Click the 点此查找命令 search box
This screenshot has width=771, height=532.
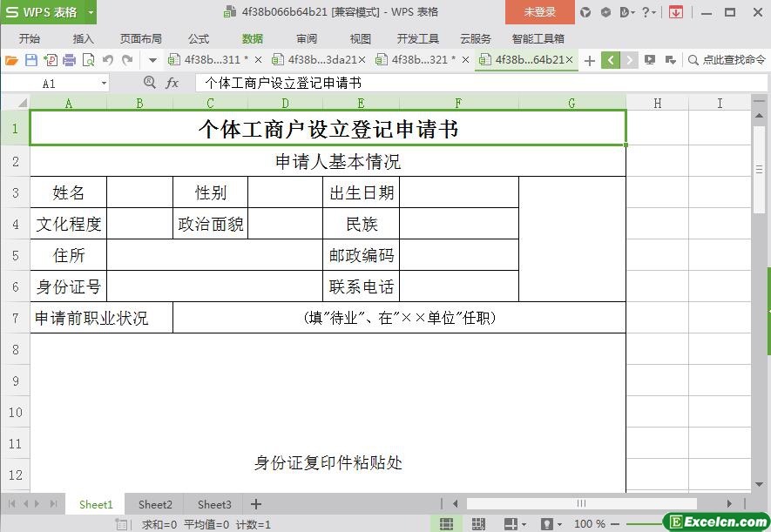tap(727, 60)
